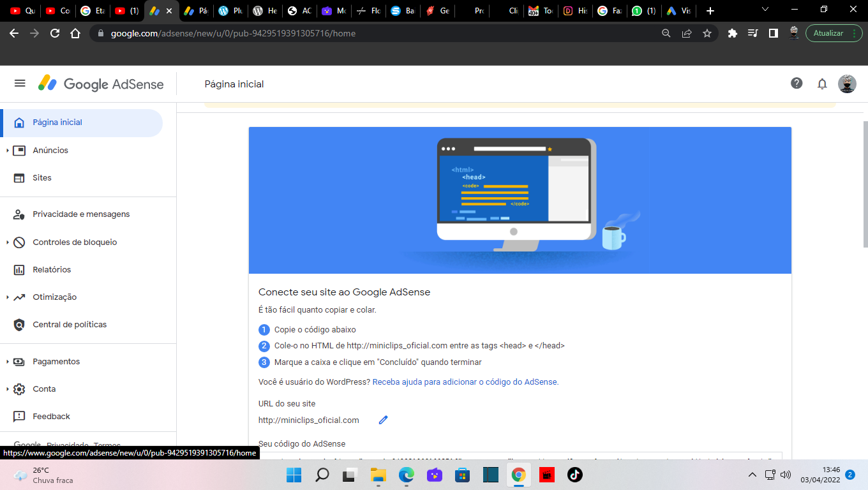
Task: Switch to the first YouTube tab
Action: tap(22, 11)
